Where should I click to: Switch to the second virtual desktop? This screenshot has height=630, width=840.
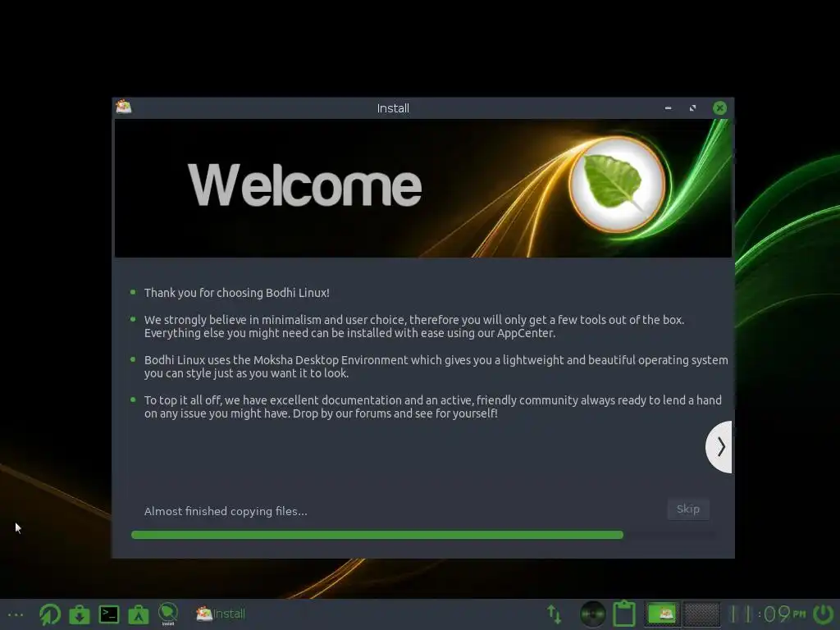[x=701, y=614]
